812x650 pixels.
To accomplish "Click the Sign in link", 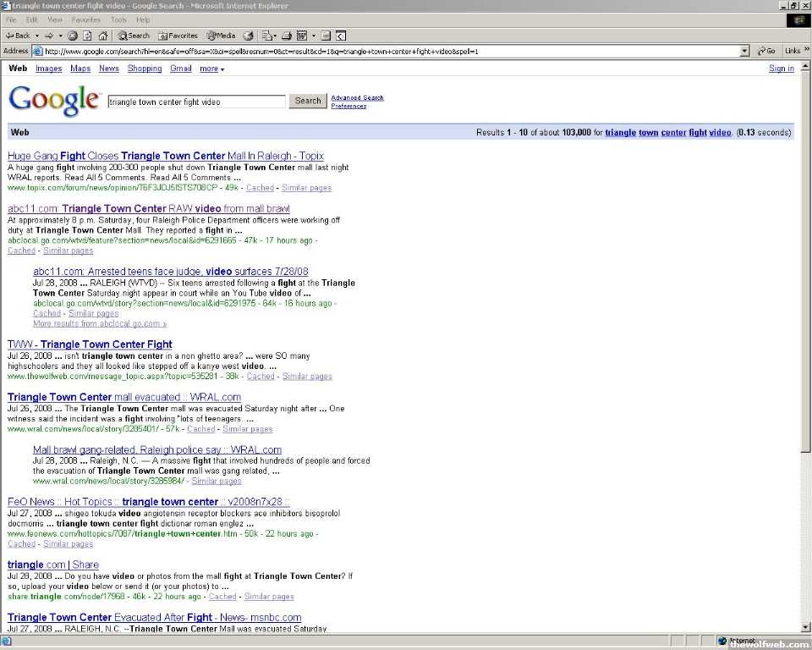I will pyautogui.click(x=781, y=69).
